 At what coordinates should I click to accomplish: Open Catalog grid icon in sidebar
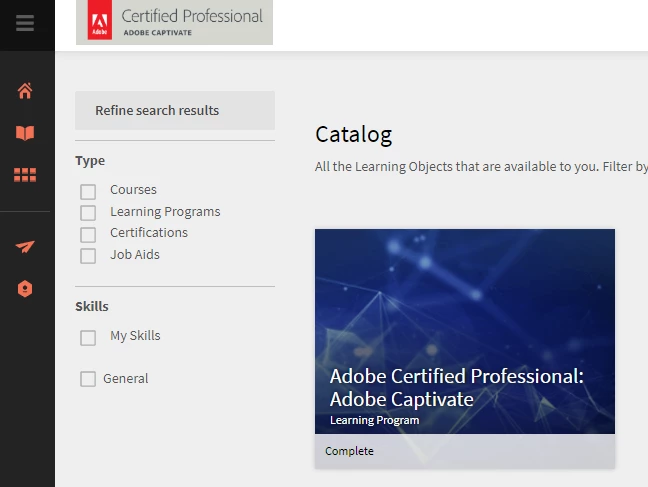[25, 175]
